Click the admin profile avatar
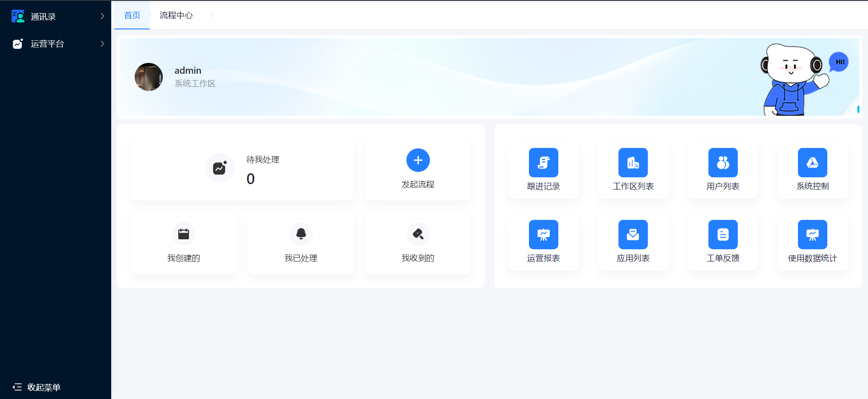The width and height of the screenshot is (868, 399). (x=149, y=77)
